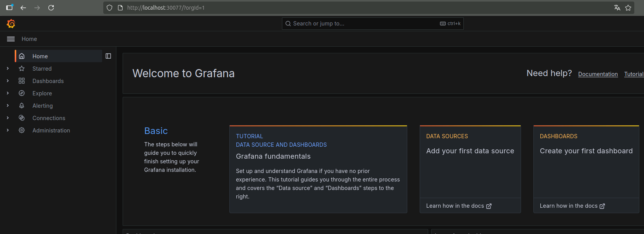Click the Connections icon in sidebar

[x=22, y=118]
